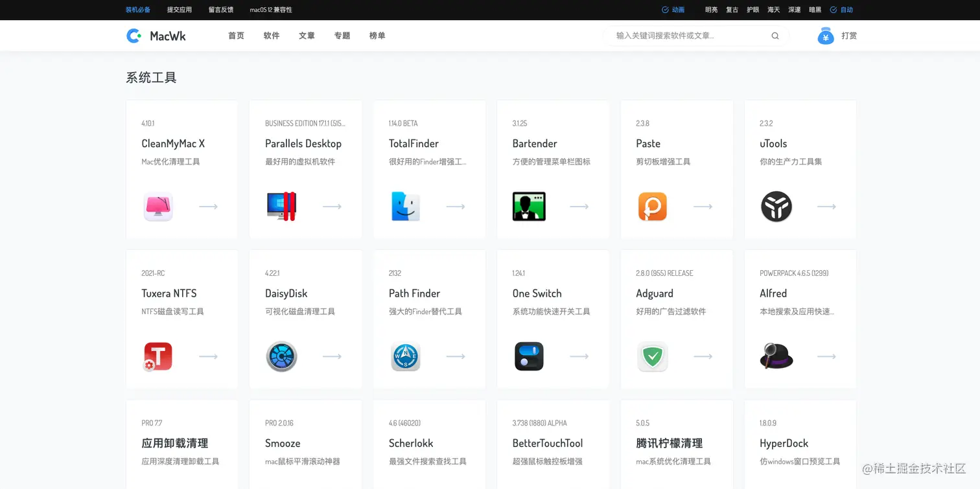Follow the arrow on Tuxera NTFS card
The height and width of the screenshot is (489, 980).
(208, 356)
